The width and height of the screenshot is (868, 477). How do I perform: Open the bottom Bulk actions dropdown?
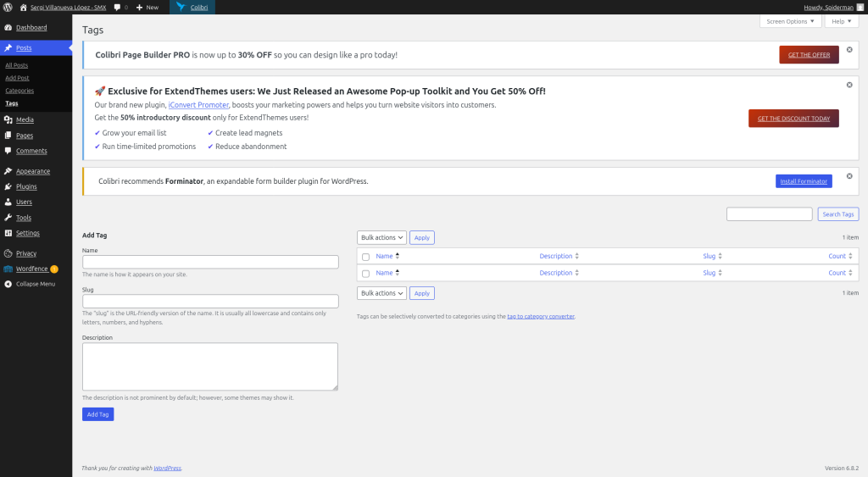381,293
